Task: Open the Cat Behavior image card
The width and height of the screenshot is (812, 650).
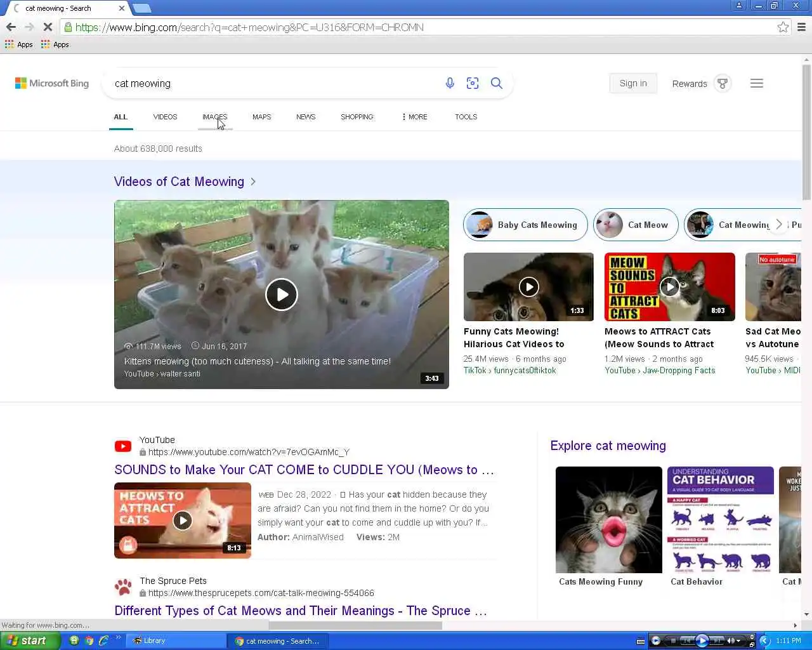Action: 721,527
